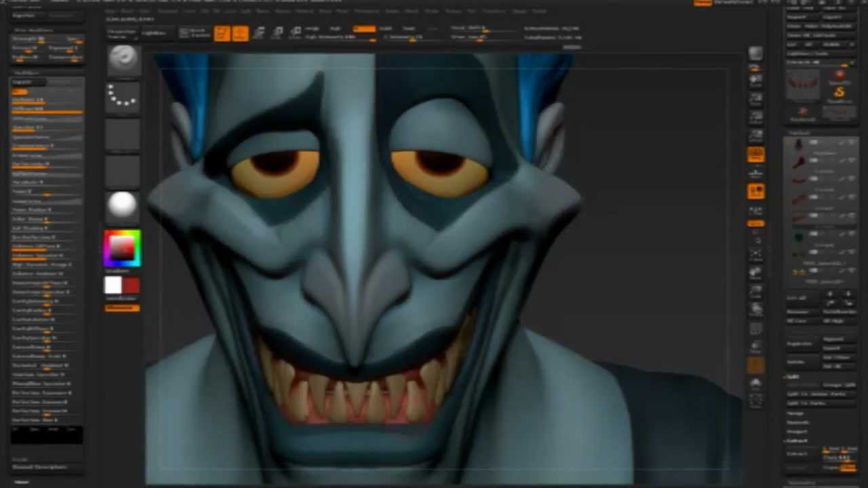
Task: Toggle Edit mode in the top shelf
Action: (222, 33)
